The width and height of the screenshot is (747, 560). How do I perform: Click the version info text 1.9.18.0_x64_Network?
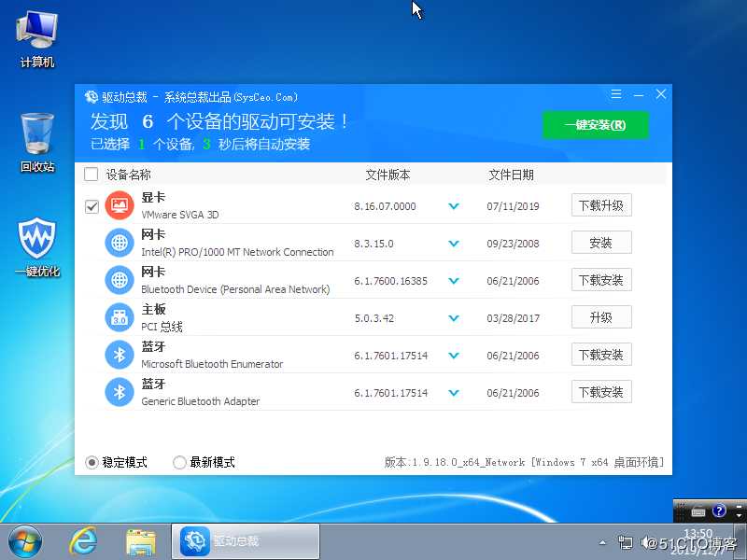tap(469, 462)
